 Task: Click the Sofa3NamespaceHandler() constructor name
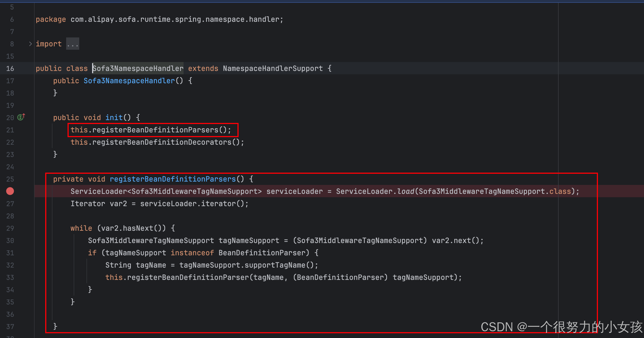(x=129, y=81)
